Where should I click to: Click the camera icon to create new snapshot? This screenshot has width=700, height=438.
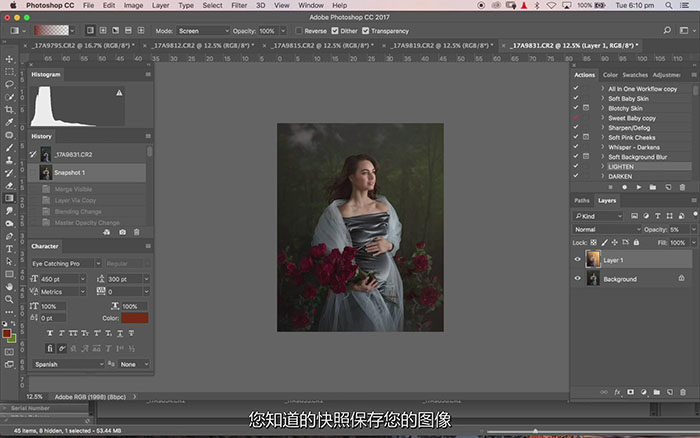click(x=122, y=232)
